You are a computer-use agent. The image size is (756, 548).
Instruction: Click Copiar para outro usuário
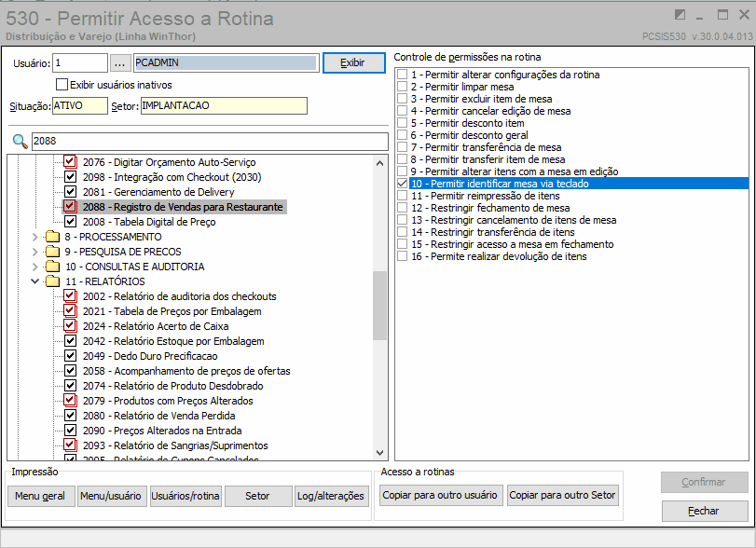440,495
